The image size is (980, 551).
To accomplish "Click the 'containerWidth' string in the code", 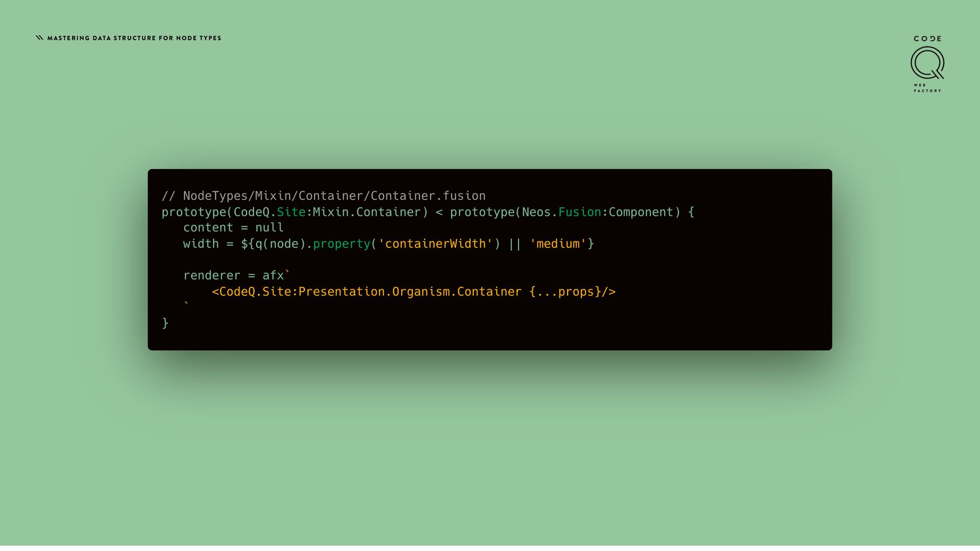I will pos(435,244).
